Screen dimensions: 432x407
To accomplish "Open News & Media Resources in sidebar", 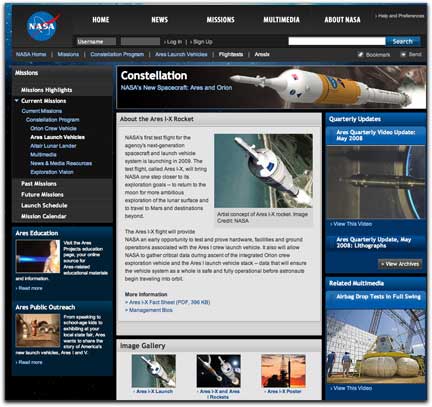I will point(61,163).
